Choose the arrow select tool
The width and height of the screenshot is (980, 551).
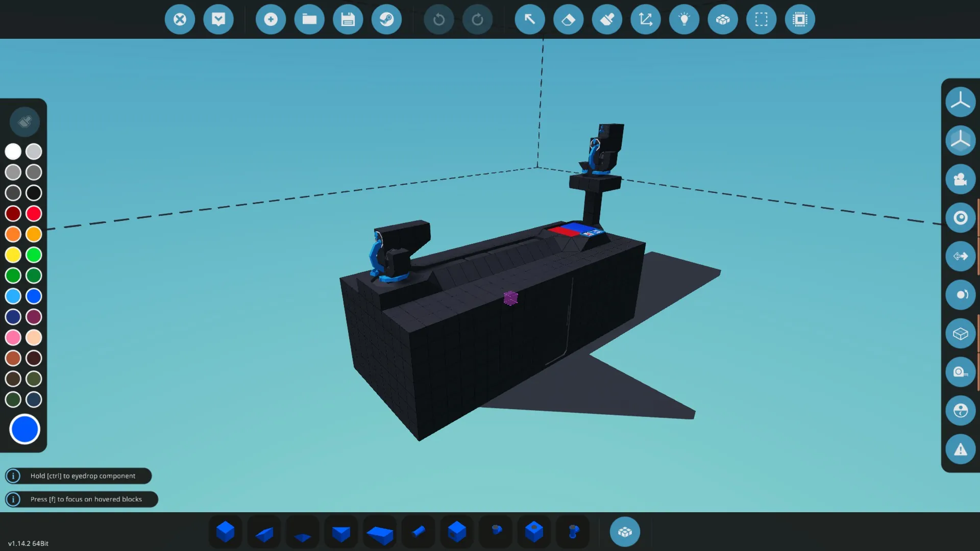click(x=530, y=19)
